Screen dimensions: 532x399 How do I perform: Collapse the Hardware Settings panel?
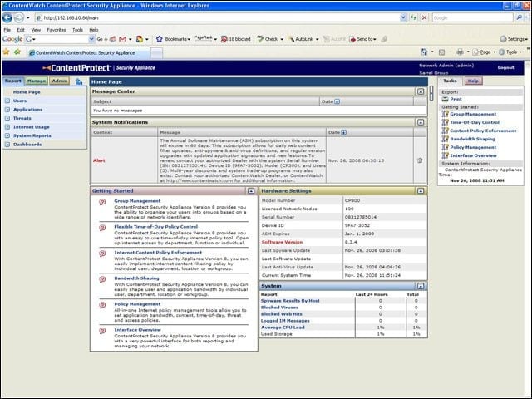click(x=421, y=191)
